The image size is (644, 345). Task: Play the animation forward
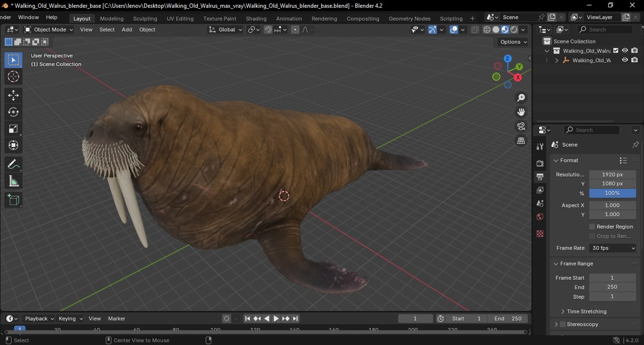coord(276,318)
